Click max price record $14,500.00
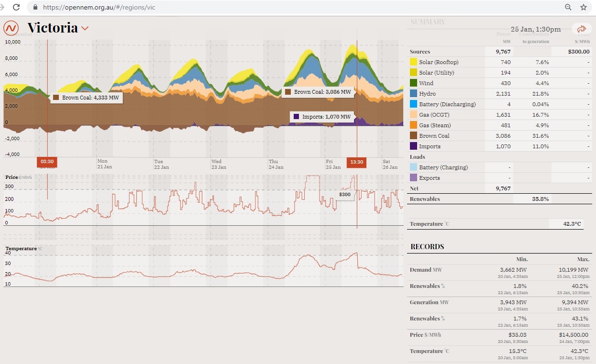This screenshot has height=364, width=596. point(574,335)
